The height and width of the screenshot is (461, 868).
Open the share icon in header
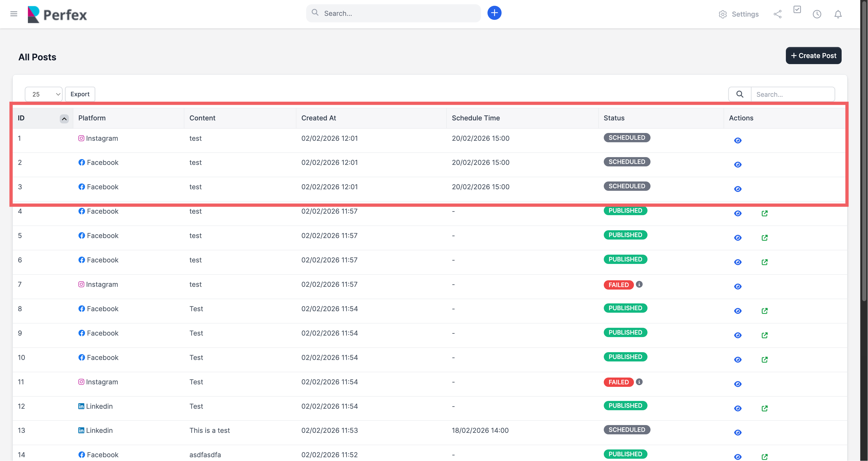(777, 14)
